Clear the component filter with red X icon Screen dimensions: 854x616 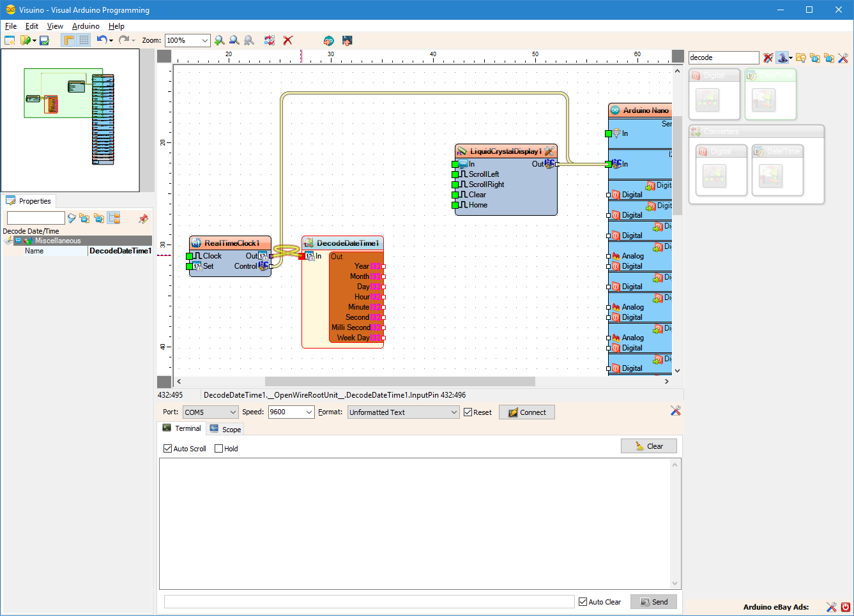(x=768, y=57)
